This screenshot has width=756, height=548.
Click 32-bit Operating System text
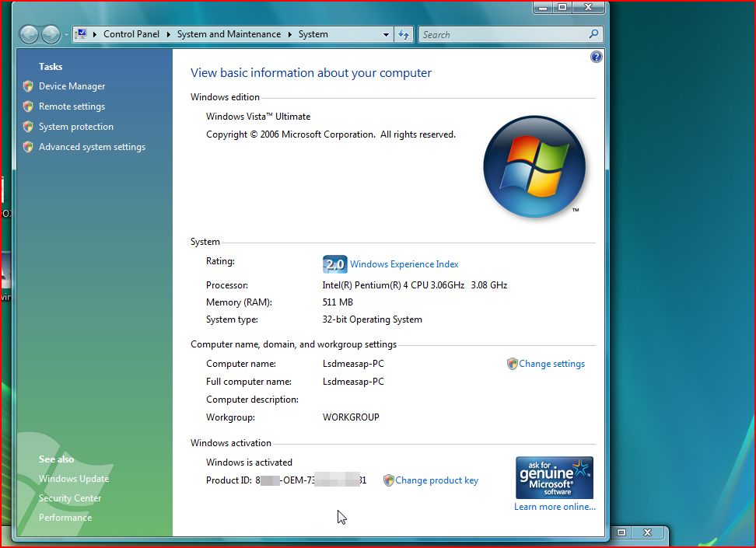[x=373, y=319]
